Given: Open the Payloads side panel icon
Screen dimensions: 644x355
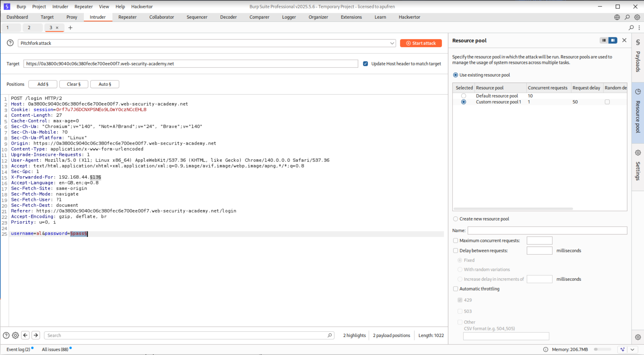Looking at the screenshot, I should coord(638,42).
